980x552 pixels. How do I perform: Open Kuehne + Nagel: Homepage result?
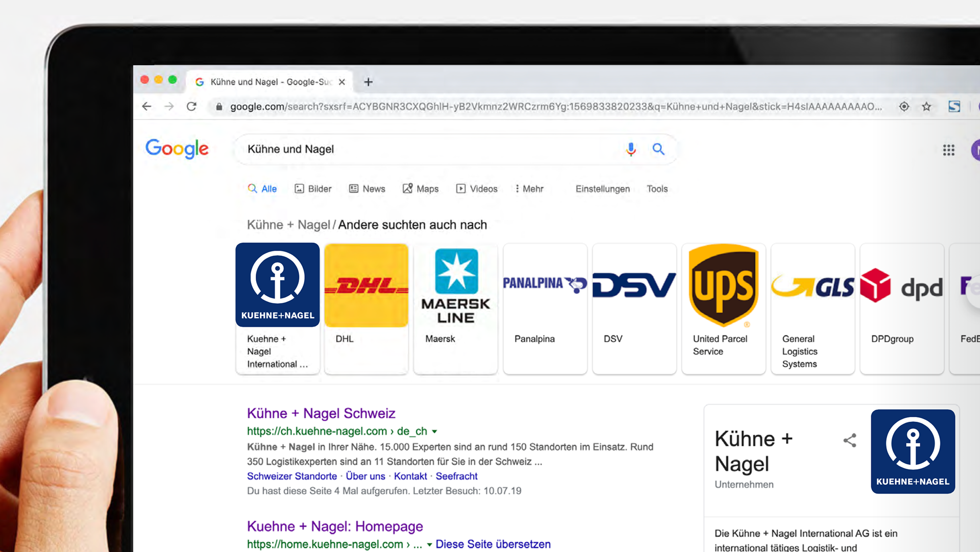tap(335, 526)
